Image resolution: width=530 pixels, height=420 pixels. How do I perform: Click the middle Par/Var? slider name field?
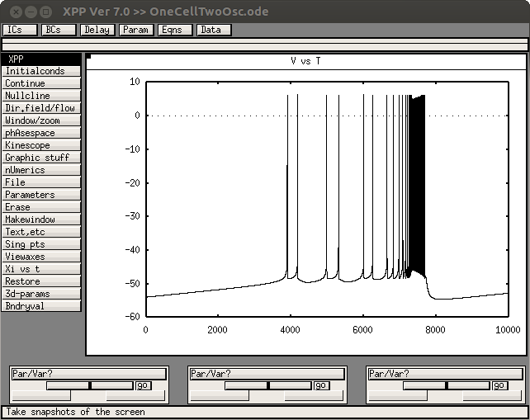[x=267, y=374]
